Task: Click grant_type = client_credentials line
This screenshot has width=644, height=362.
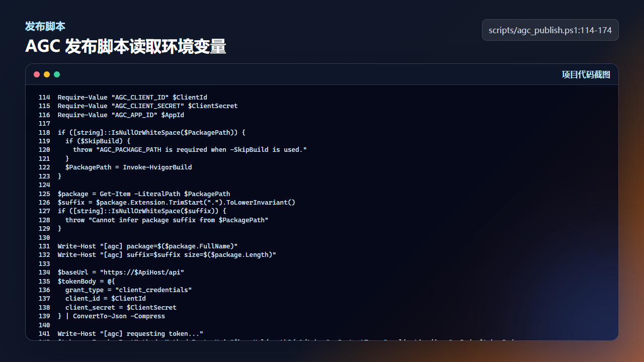Action: 128,290
